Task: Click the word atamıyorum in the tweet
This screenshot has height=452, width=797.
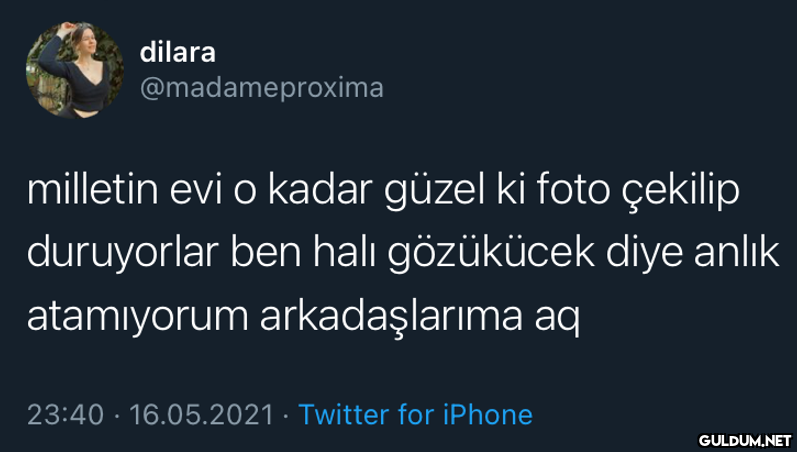Action: point(138,318)
